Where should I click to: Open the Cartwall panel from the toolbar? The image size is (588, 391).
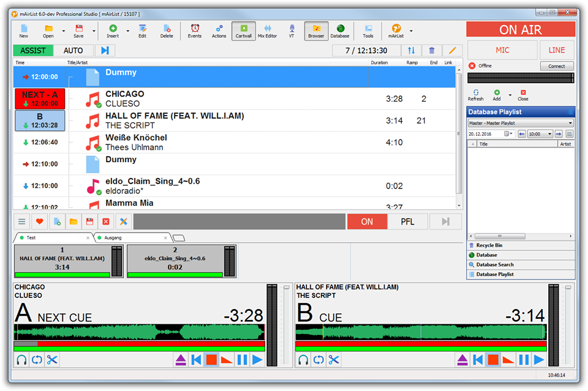tap(244, 31)
